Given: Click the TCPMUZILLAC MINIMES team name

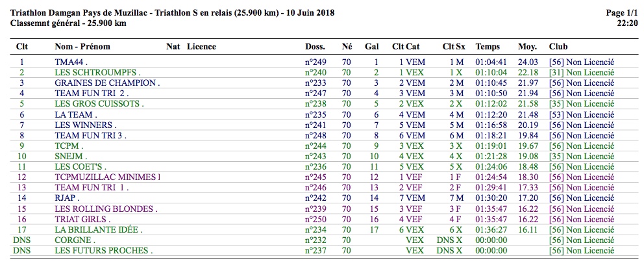Looking at the screenshot, I should point(107,177).
